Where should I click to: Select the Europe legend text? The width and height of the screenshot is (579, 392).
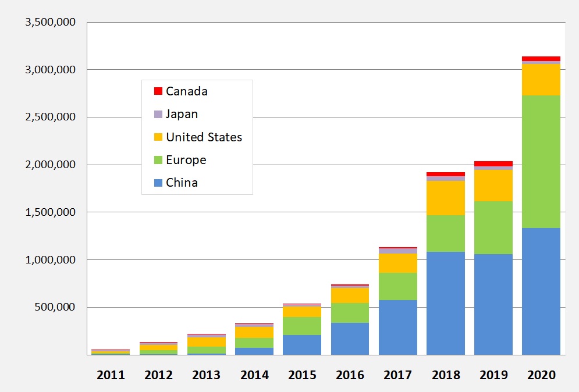pyautogui.click(x=186, y=160)
